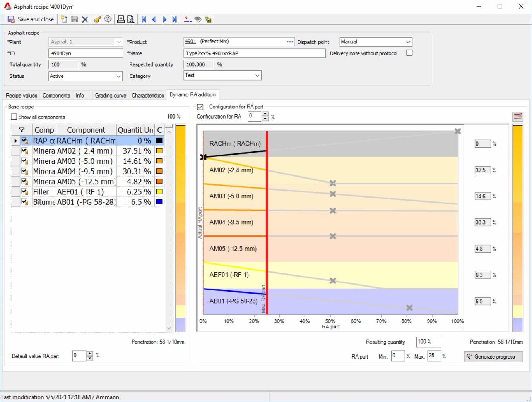The height and width of the screenshot is (402, 532).
Task: Create a new recipe with the New icon
Action: point(64,19)
